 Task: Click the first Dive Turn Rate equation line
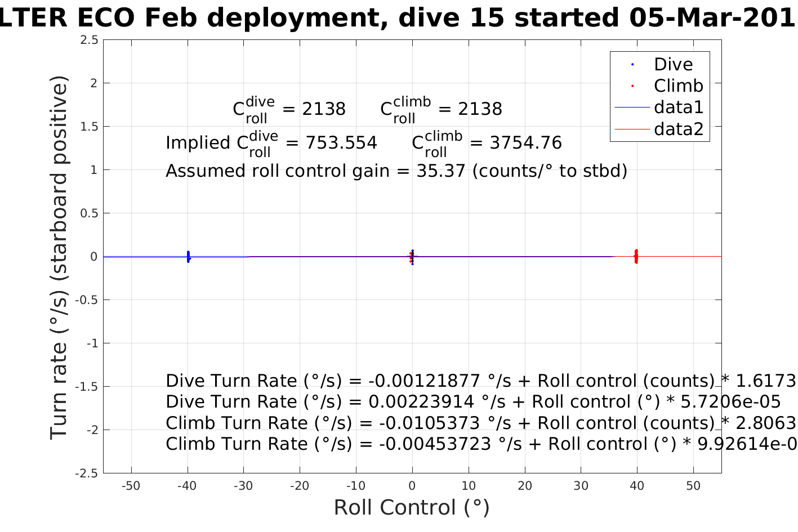[480, 381]
